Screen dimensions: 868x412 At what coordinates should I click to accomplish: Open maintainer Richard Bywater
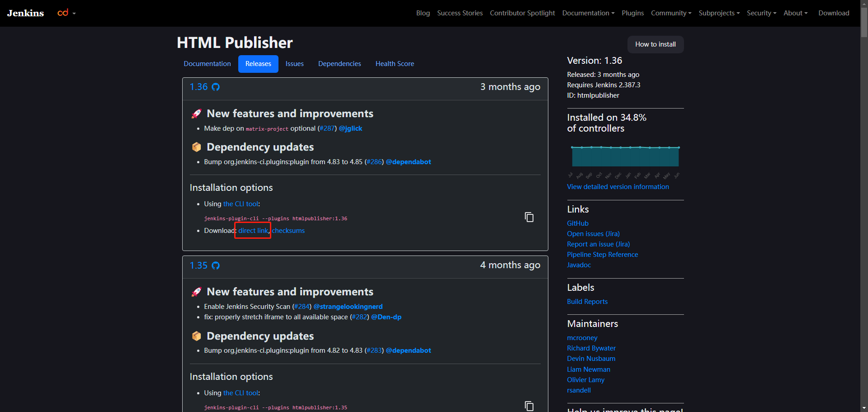(591, 348)
